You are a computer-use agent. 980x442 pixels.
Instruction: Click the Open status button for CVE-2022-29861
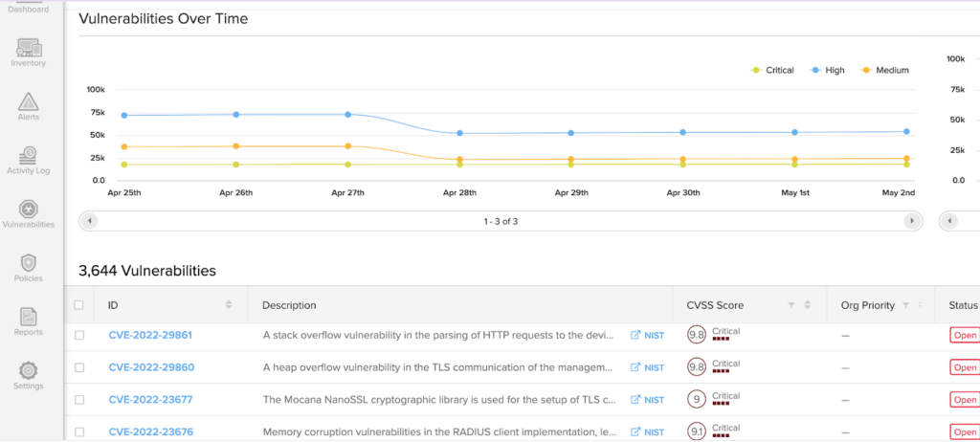coord(965,335)
